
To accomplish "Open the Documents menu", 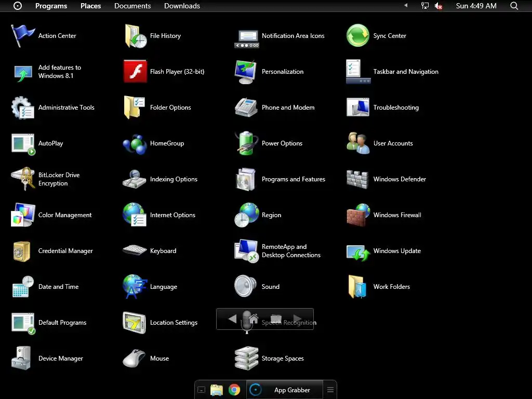I will (x=132, y=6).
